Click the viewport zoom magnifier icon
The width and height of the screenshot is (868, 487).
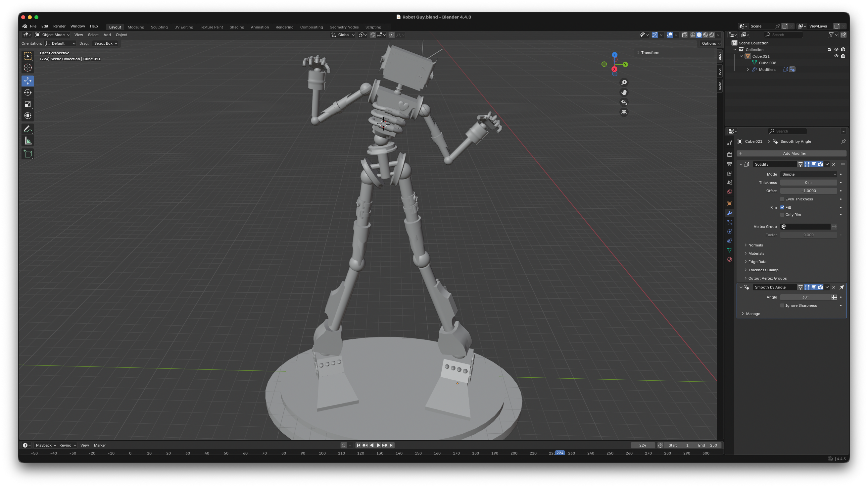[x=624, y=82]
